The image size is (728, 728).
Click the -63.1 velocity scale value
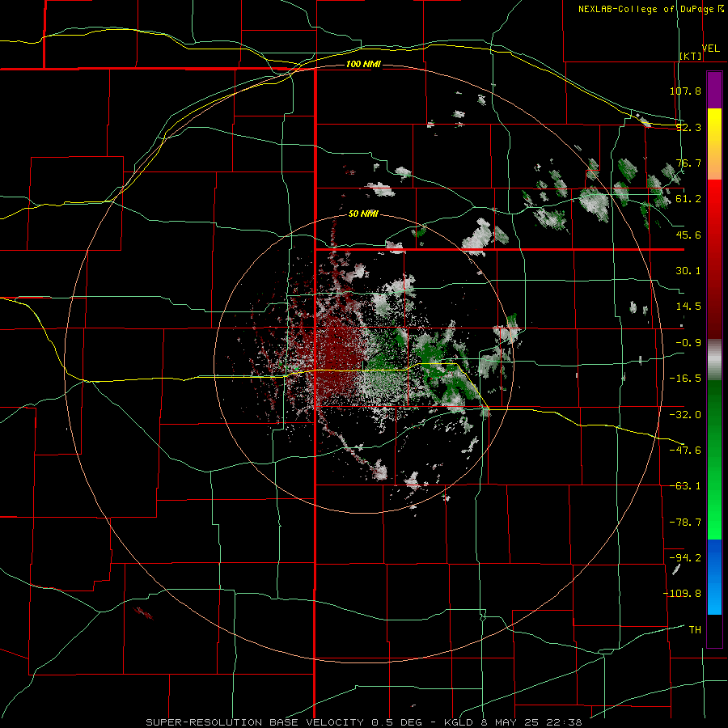click(685, 486)
